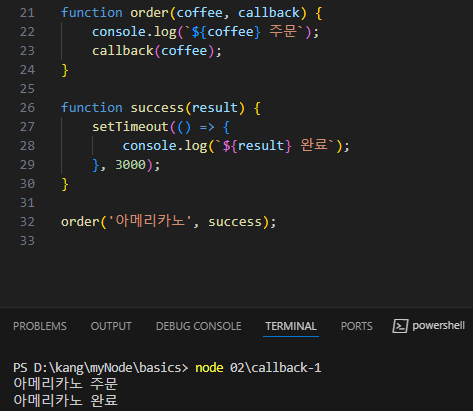The image size is (473, 411).
Task: Click 'callback' parameter on line 21
Action: [x=269, y=13]
